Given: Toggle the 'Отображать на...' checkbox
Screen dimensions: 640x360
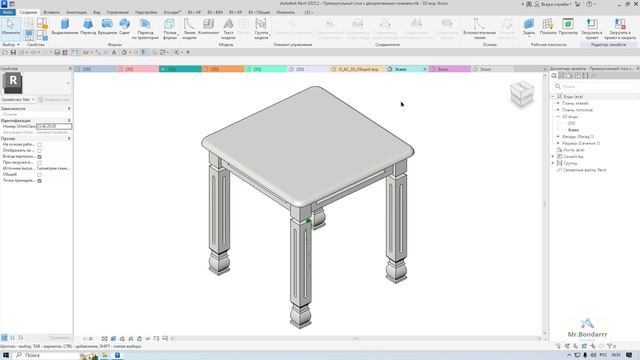Looking at the screenshot, I should (40, 151).
